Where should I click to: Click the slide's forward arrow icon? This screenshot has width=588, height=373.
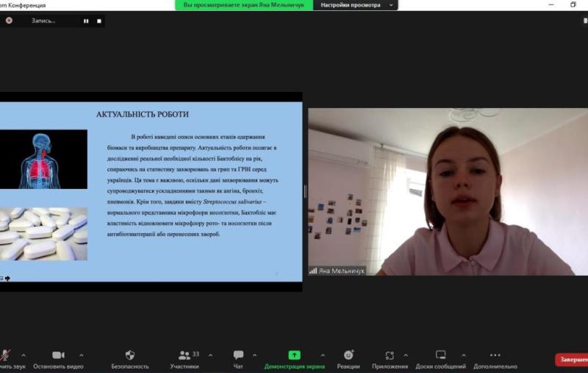[7, 278]
